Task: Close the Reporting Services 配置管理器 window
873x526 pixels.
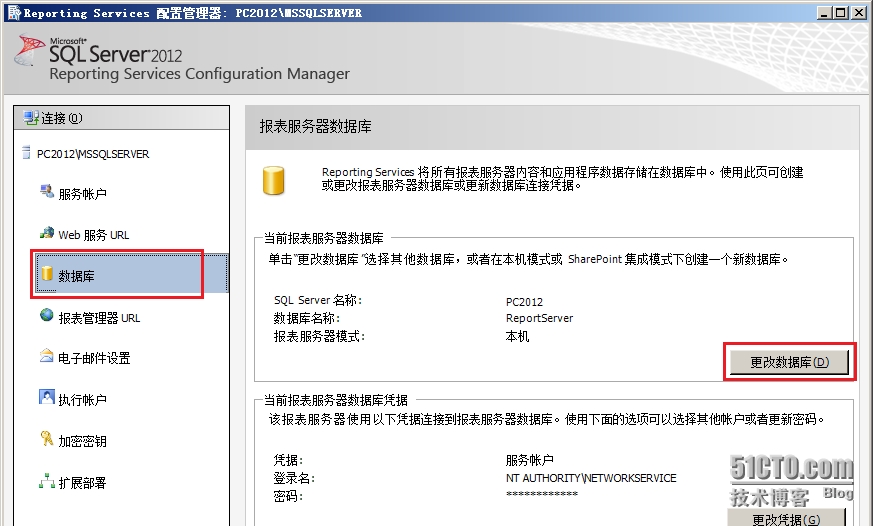Action: (859, 12)
